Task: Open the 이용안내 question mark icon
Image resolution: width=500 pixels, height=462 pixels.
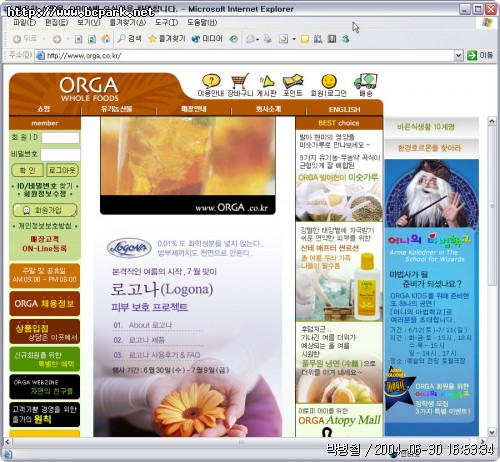Action: click(211, 86)
